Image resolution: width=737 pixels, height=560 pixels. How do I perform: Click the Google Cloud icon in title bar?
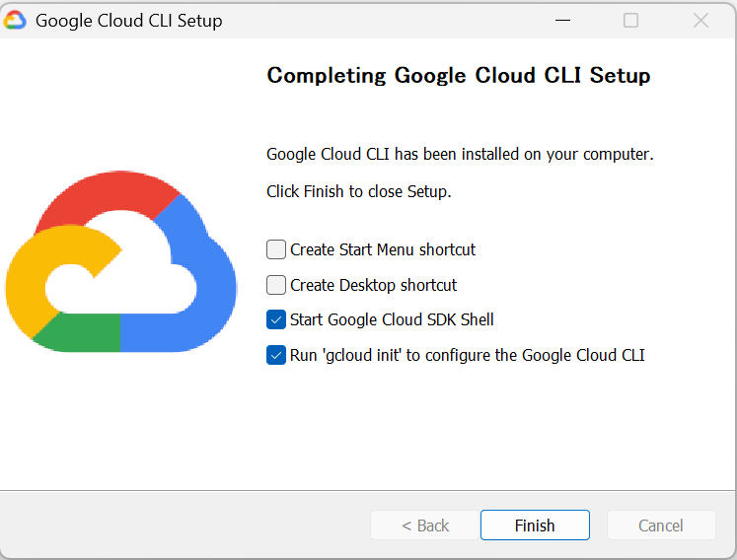(x=15, y=21)
